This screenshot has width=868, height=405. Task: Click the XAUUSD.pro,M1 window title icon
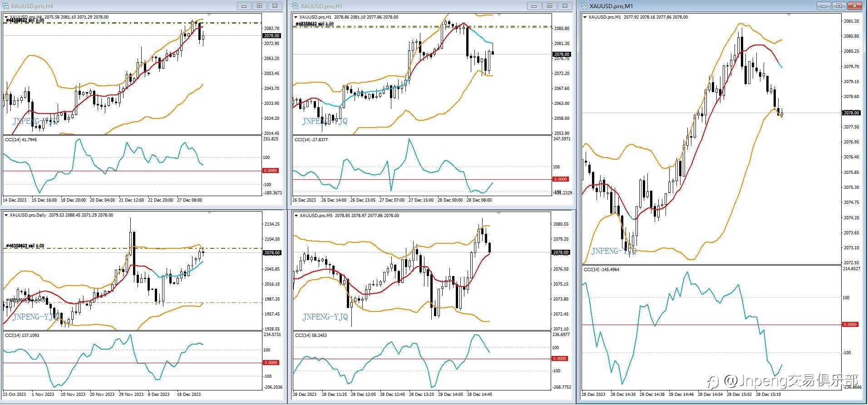585,6
